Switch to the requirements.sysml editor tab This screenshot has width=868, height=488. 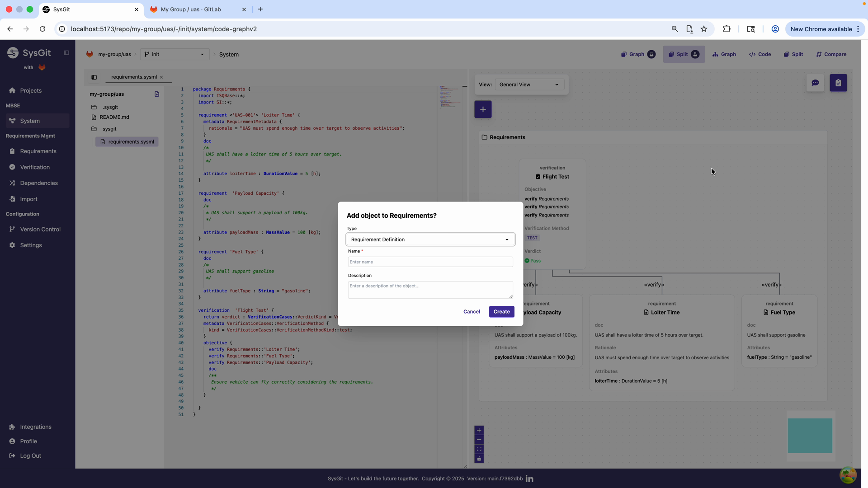pos(133,77)
